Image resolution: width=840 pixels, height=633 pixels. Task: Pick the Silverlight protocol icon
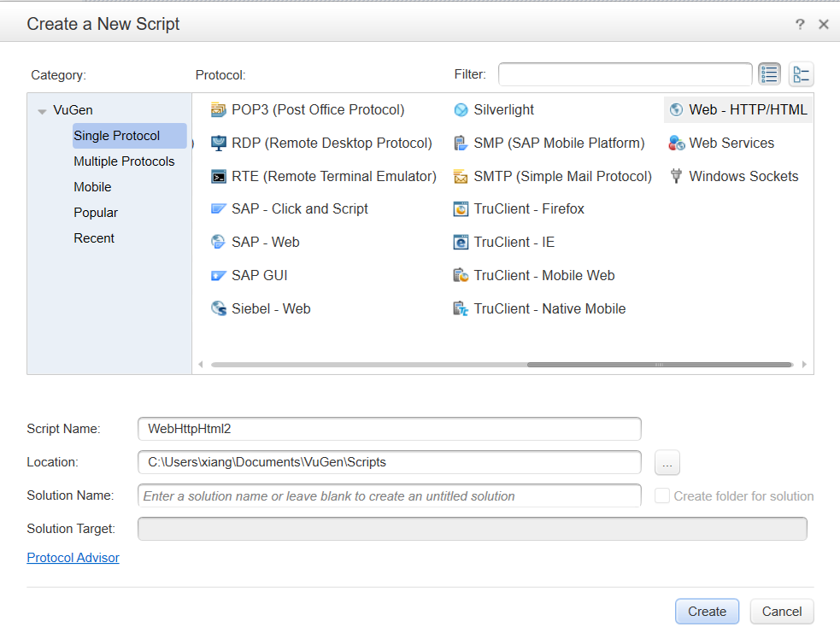[x=461, y=110]
